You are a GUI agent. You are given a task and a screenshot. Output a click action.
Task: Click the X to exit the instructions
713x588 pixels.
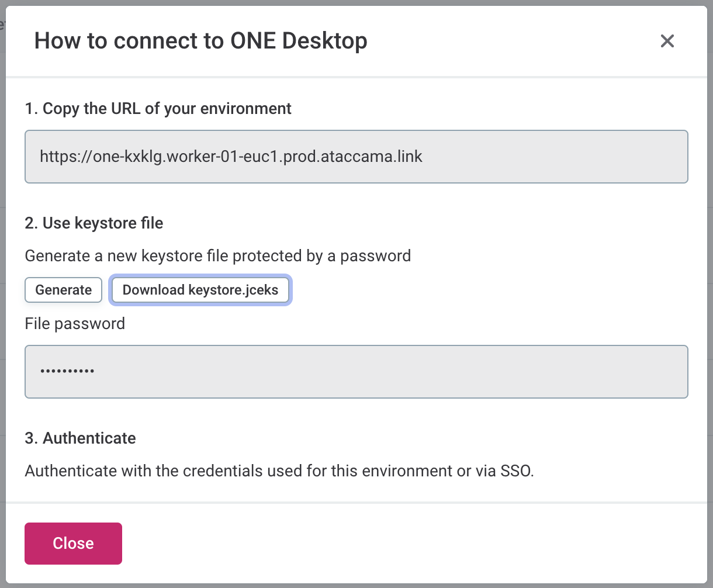click(667, 41)
